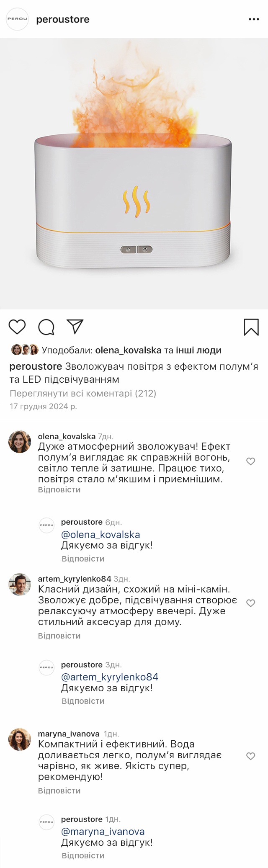The width and height of the screenshot is (268, 868).
Task: Open the @artem_kyrylenko84 mention link
Action: click(110, 677)
